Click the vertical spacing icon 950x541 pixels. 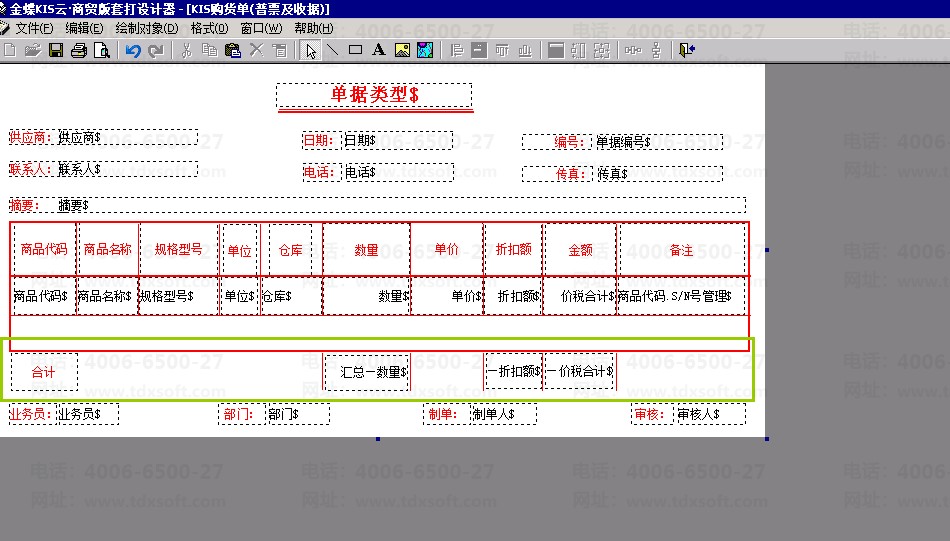[x=656, y=50]
